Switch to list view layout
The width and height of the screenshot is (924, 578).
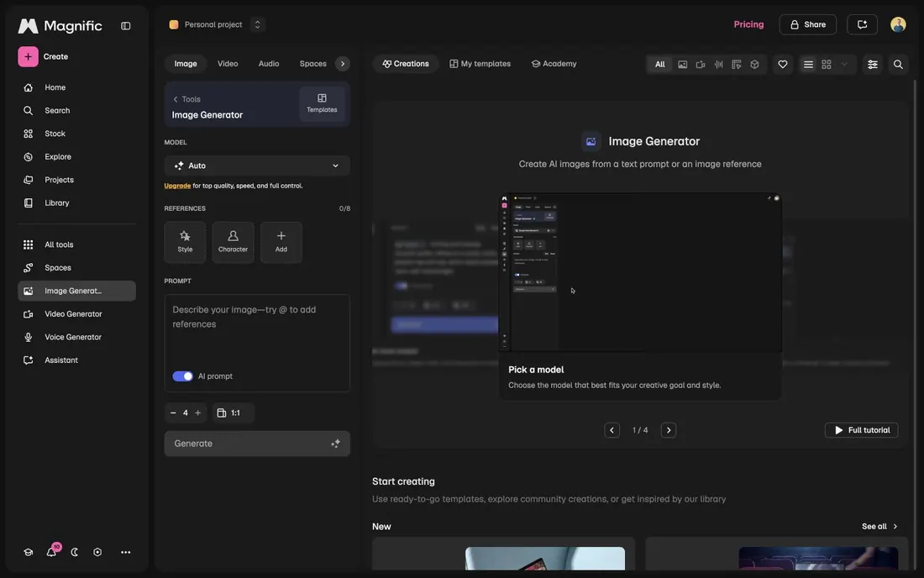tap(808, 64)
